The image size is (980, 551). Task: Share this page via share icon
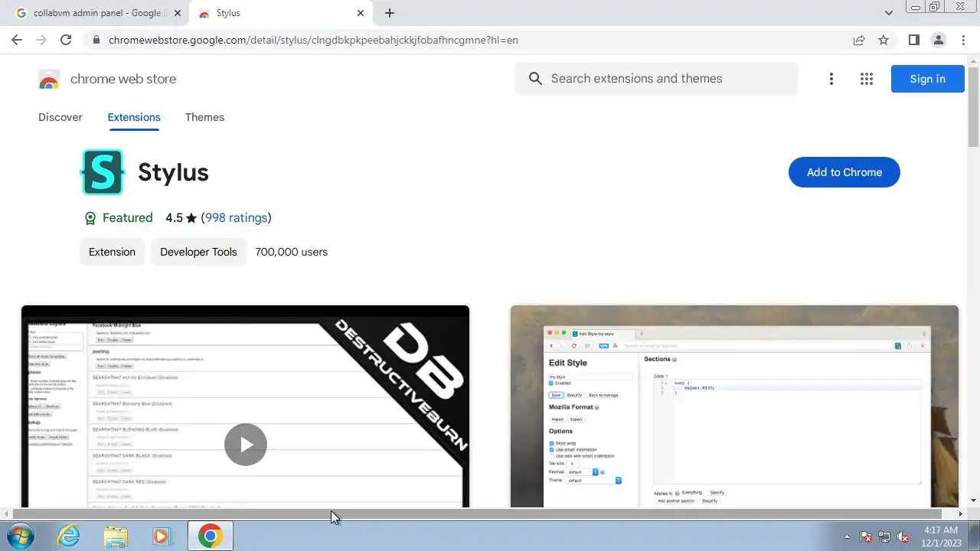pyautogui.click(x=859, y=40)
